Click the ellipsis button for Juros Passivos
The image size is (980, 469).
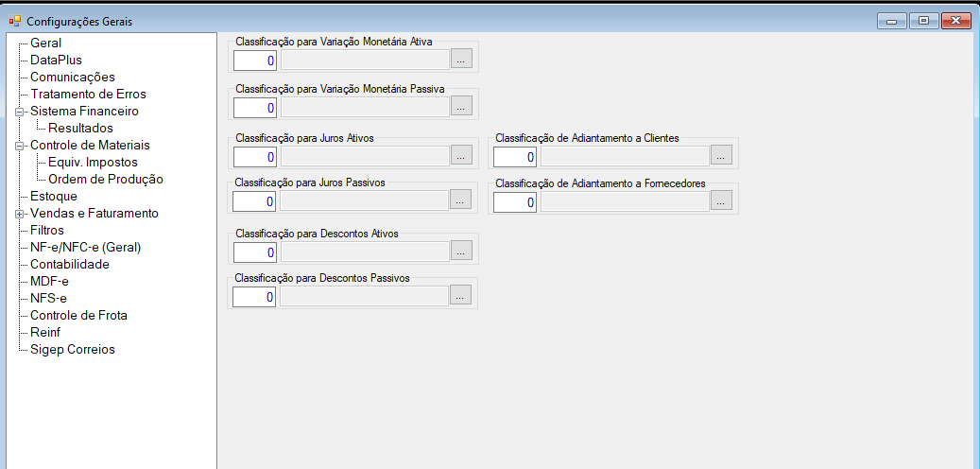[460, 201]
